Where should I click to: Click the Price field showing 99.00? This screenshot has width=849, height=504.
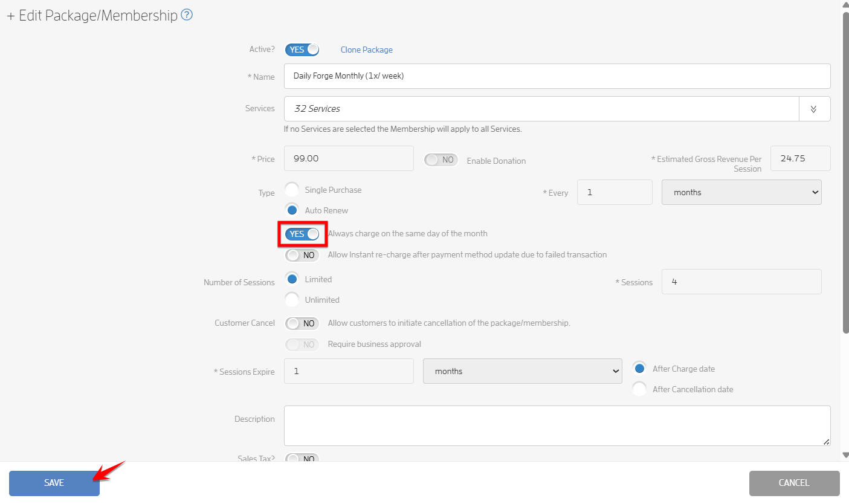point(349,158)
